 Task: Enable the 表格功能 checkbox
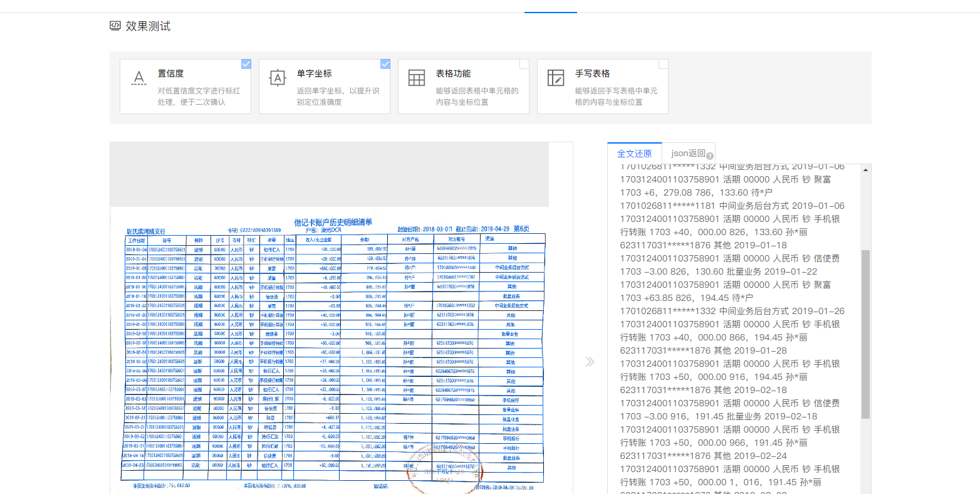[x=524, y=64]
